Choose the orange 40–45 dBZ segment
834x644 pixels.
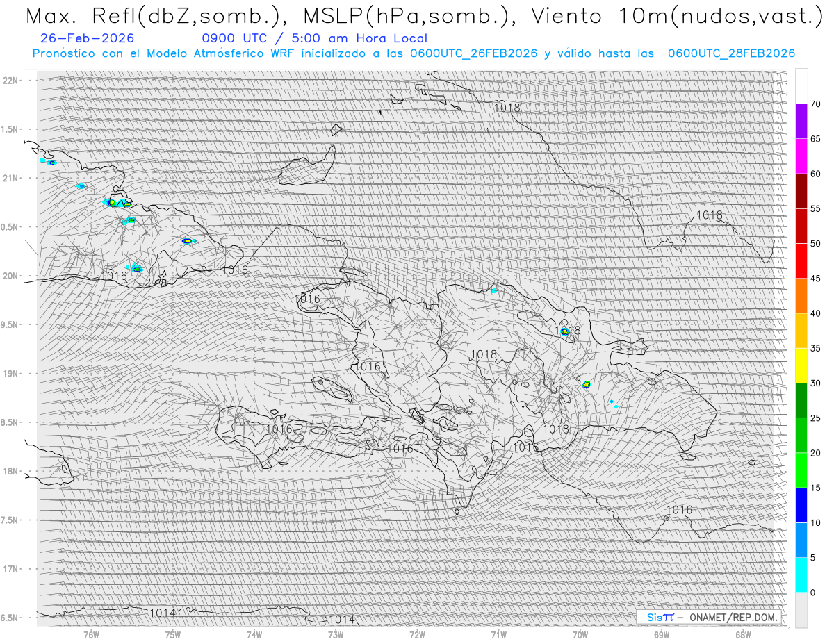click(x=801, y=296)
